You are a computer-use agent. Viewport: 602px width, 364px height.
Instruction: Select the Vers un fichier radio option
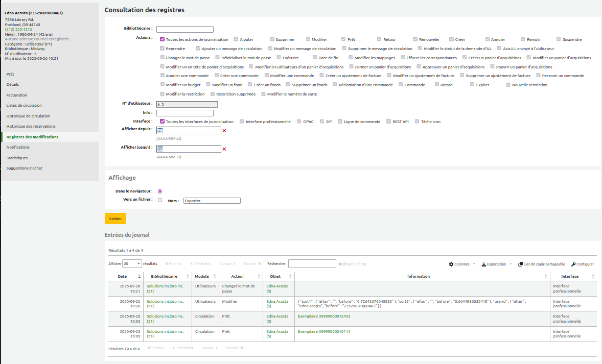coord(160,200)
